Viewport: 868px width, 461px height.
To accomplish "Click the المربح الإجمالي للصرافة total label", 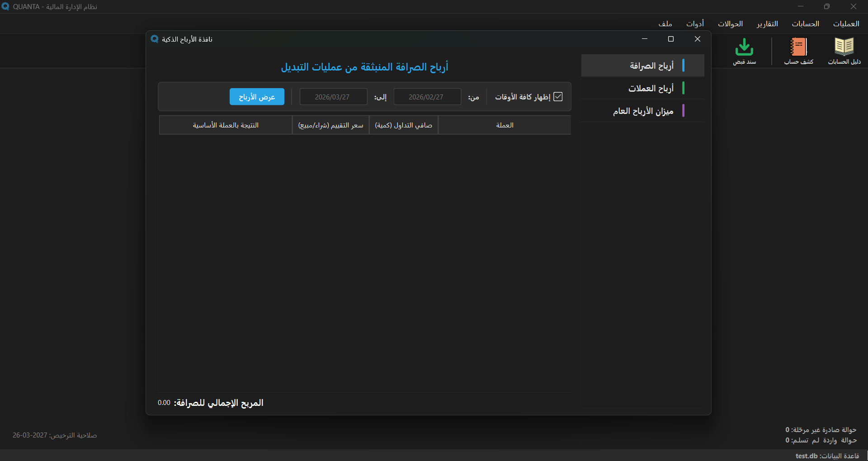I will pyautogui.click(x=218, y=403).
